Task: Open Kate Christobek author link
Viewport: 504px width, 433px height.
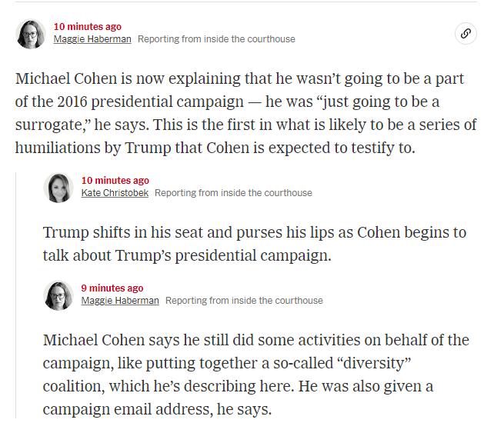Action: [x=115, y=193]
